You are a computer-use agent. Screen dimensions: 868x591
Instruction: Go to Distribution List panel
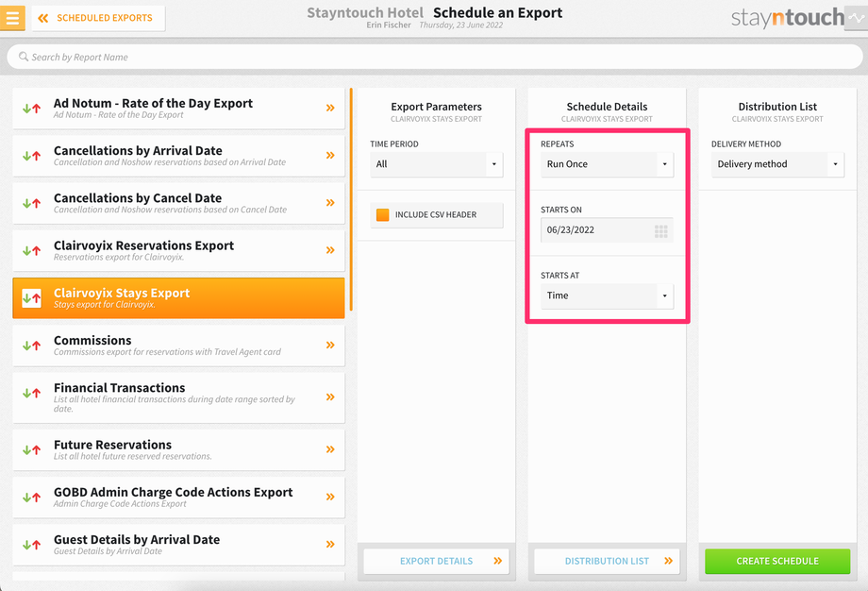(607, 561)
